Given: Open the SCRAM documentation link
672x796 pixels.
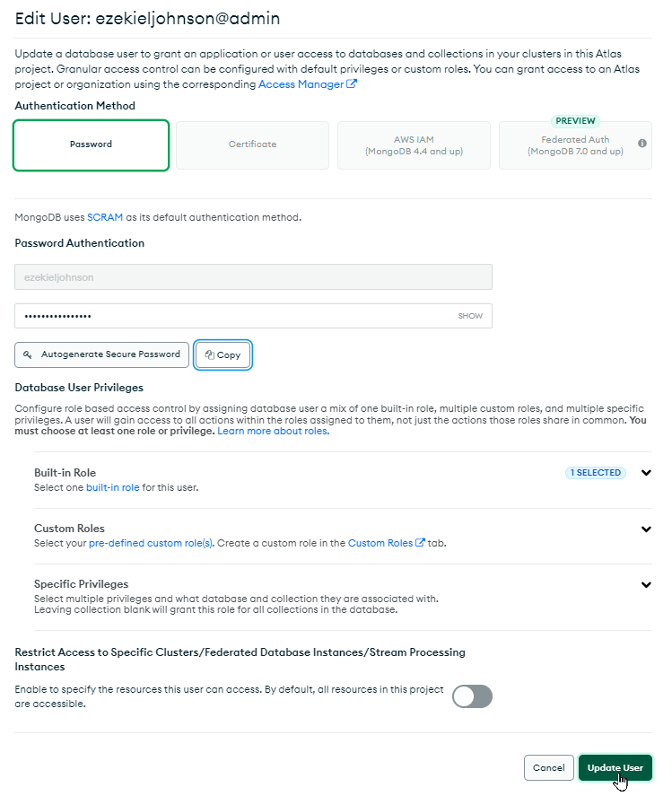Looking at the screenshot, I should pos(105,217).
